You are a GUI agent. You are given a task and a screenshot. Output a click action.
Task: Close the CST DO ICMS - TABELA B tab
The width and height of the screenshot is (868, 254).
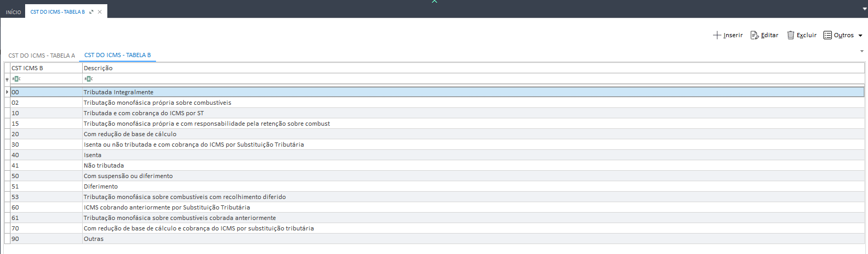(x=99, y=12)
